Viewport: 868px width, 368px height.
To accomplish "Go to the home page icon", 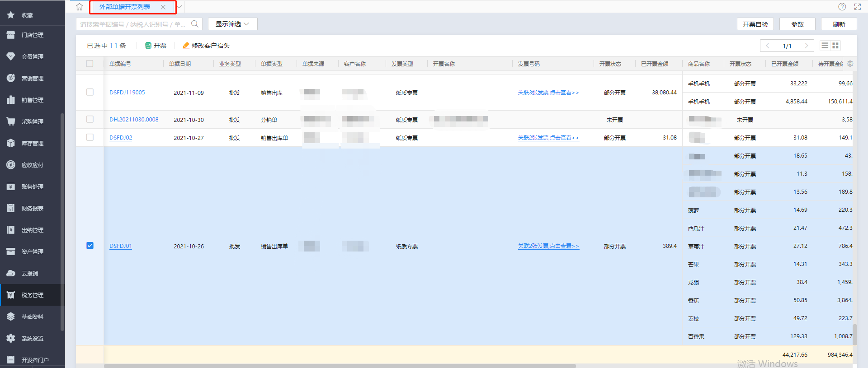I will 80,7.
